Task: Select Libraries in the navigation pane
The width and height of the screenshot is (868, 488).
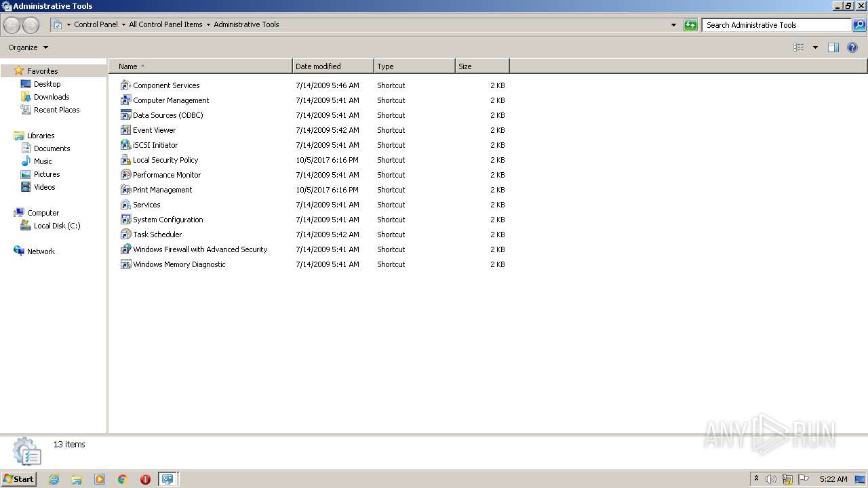Action: tap(41, 136)
